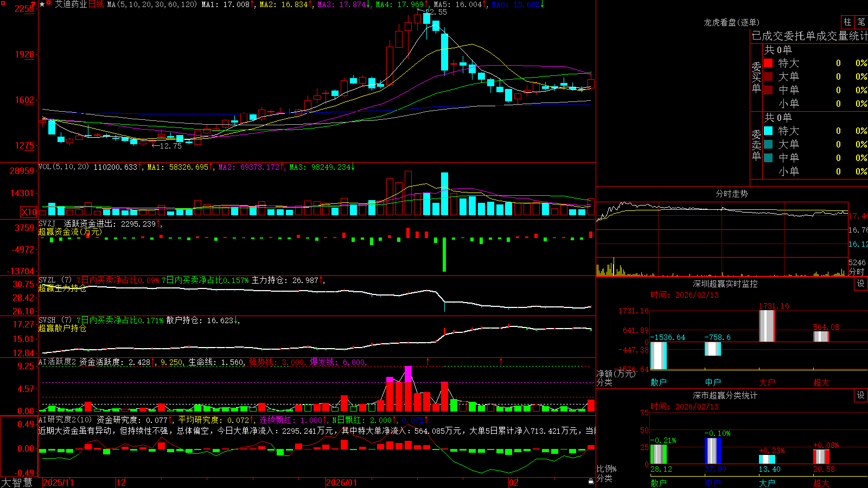Jump to the 2025/11 date marker
868x488 pixels.
58,483
